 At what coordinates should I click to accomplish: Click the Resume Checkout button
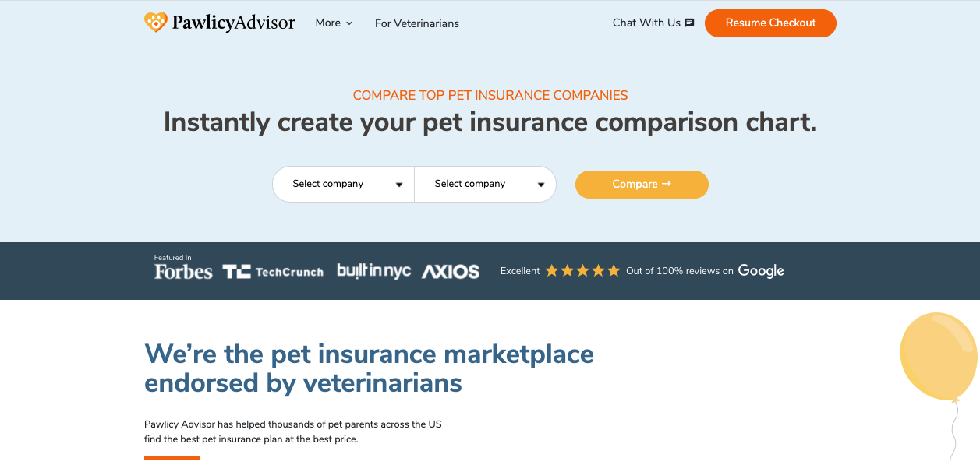pos(770,23)
